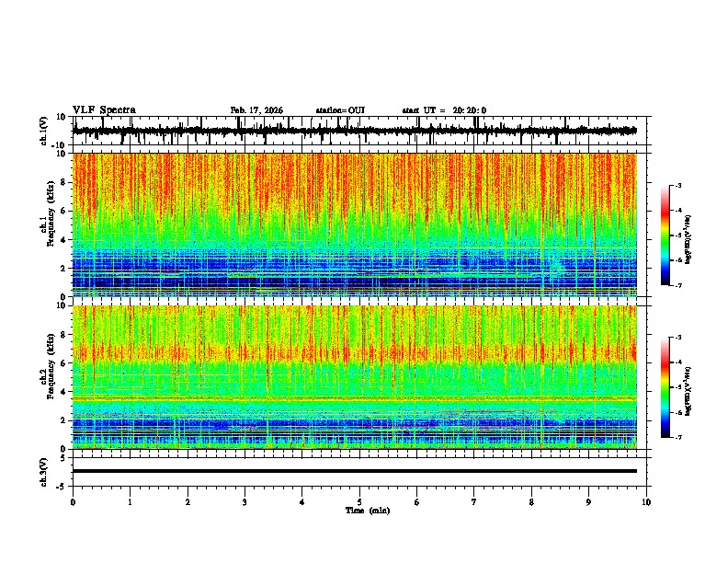
Task: Click inside the ch.2 frequency spectrogram
Action: [x=355, y=377]
